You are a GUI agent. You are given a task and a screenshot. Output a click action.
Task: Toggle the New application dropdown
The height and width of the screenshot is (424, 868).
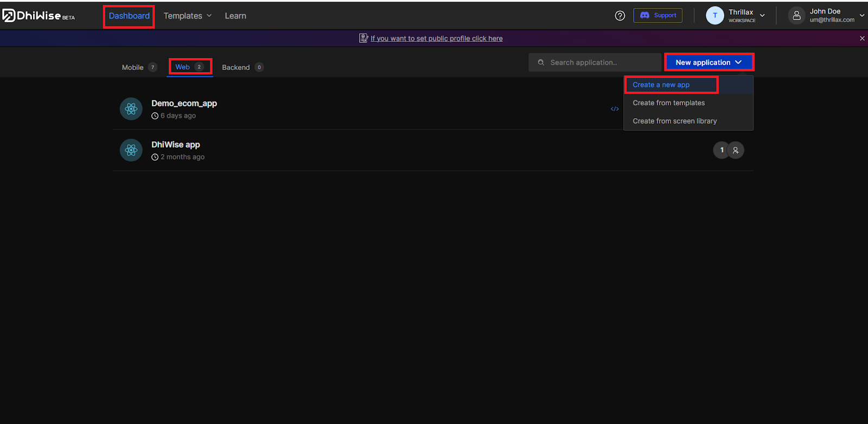709,62
